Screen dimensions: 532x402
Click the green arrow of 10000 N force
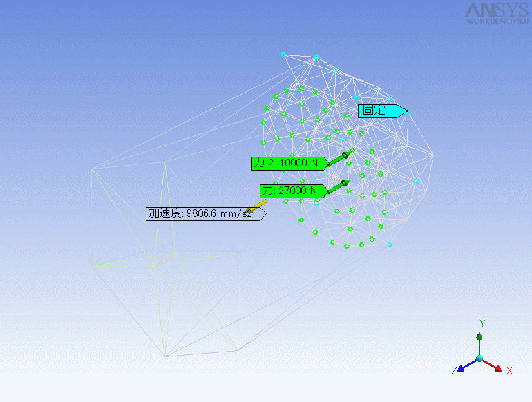[339, 159]
